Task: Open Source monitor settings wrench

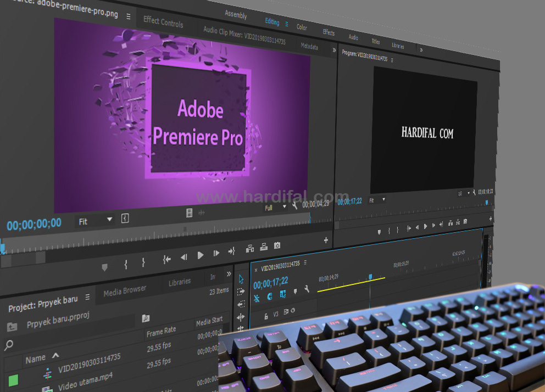Action: [x=294, y=205]
